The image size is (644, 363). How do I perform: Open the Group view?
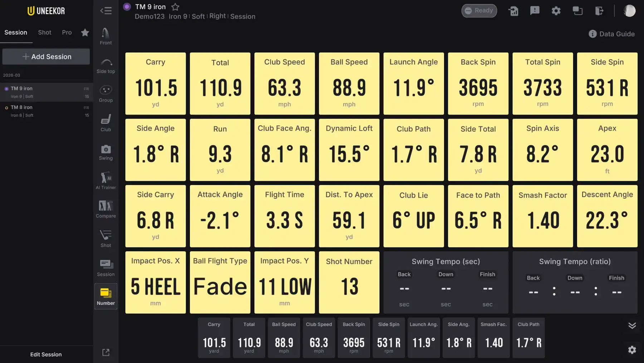106,94
